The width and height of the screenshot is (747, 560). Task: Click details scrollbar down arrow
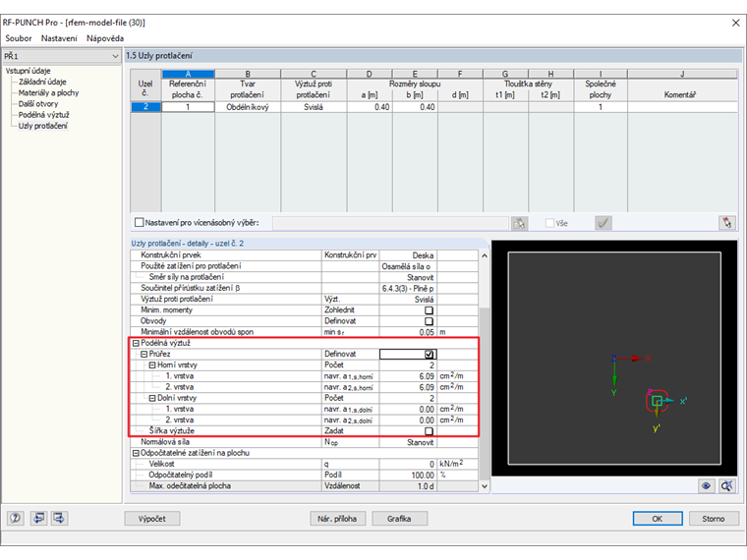[x=485, y=486]
